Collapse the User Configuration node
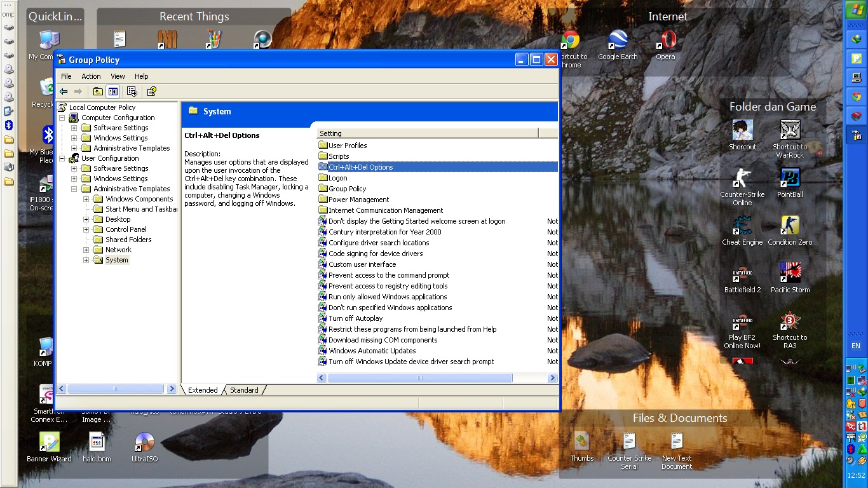 [x=62, y=158]
